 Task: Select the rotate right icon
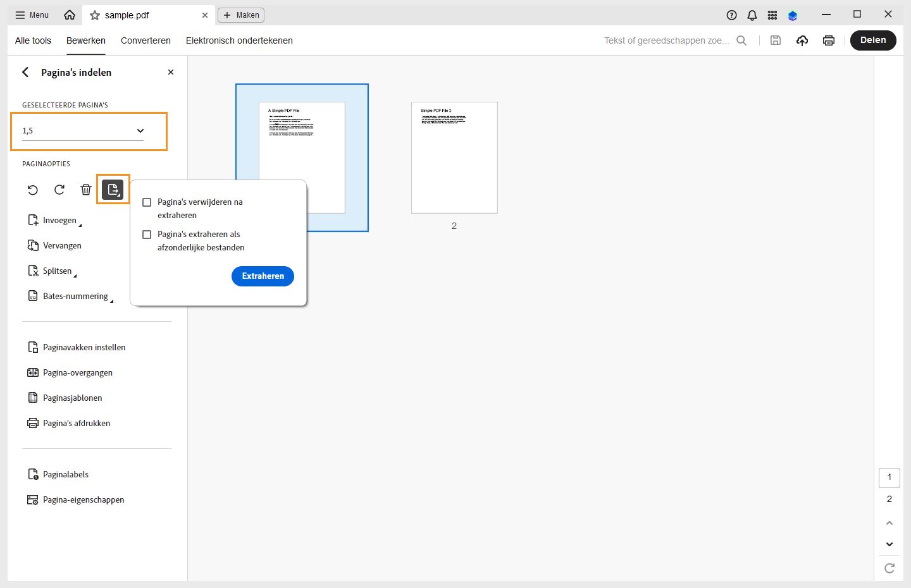point(59,190)
